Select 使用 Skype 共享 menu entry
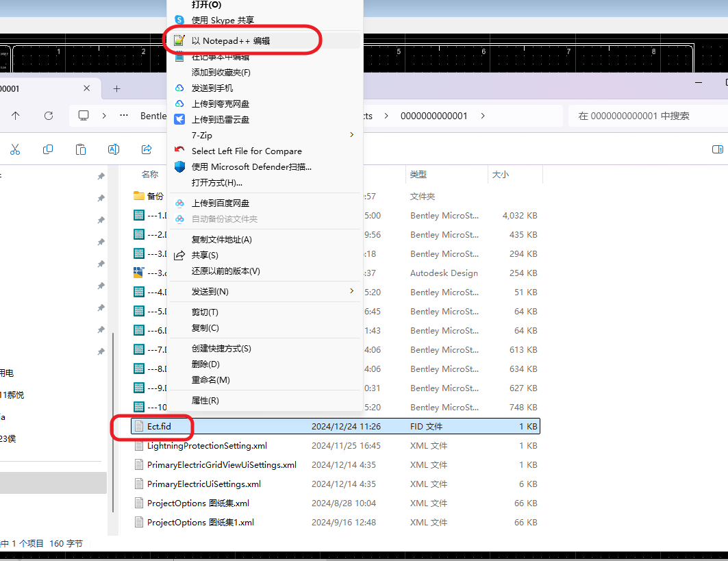This screenshot has height=561, width=728. [x=264, y=20]
